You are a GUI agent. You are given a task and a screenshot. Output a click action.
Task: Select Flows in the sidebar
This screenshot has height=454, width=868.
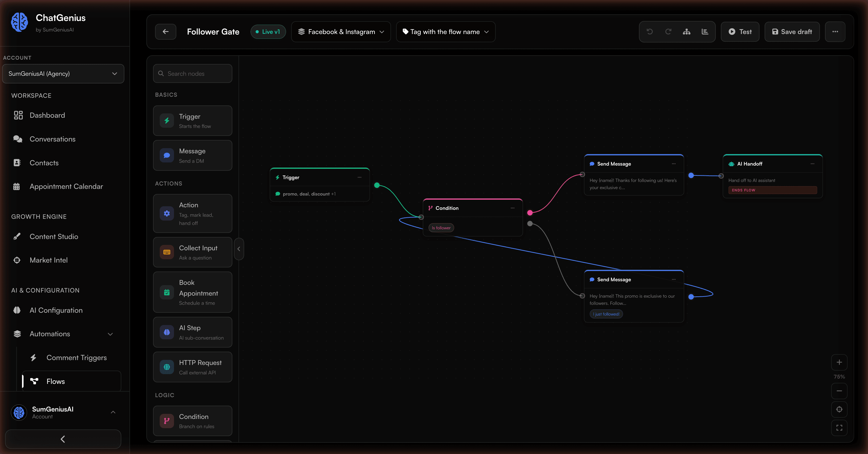tap(71, 381)
